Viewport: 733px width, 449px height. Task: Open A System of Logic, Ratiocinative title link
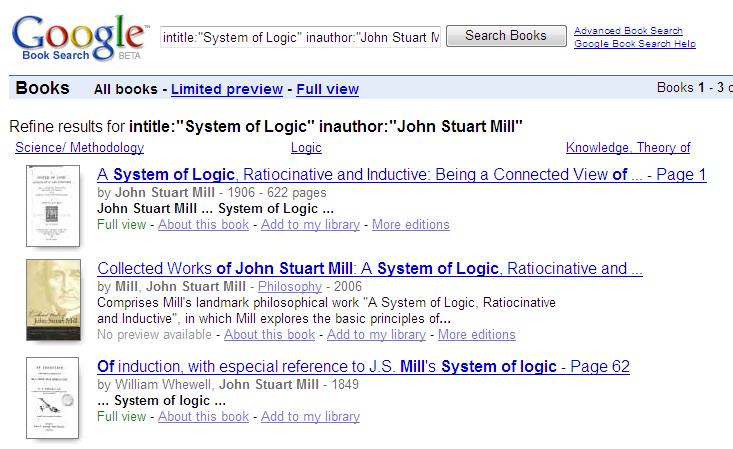coord(402,174)
